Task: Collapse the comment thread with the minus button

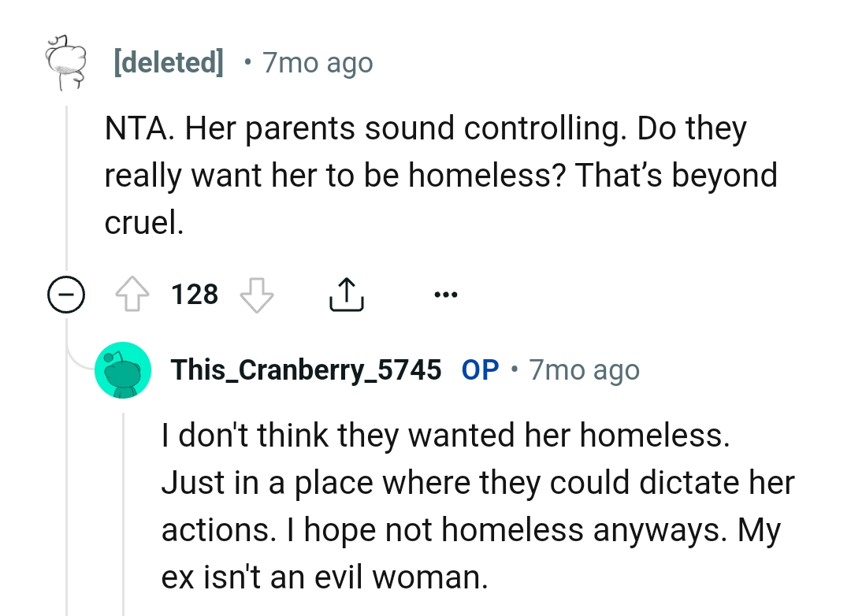Action: (x=65, y=295)
